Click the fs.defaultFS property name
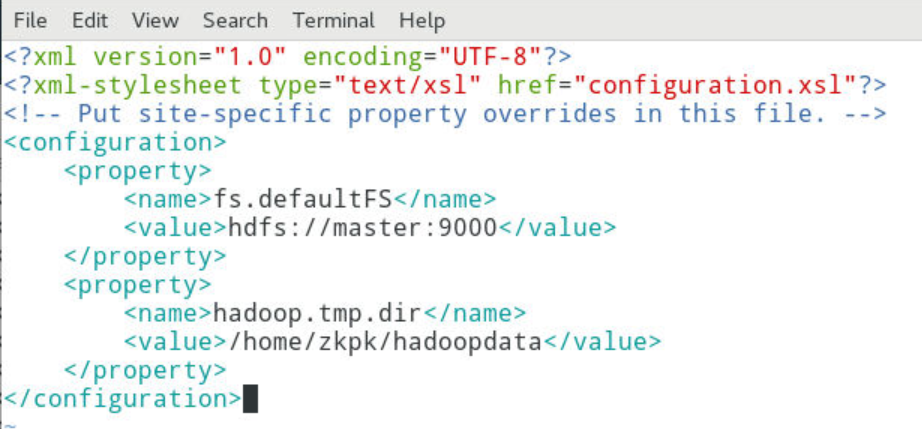This screenshot has height=429, width=922. click(303, 200)
